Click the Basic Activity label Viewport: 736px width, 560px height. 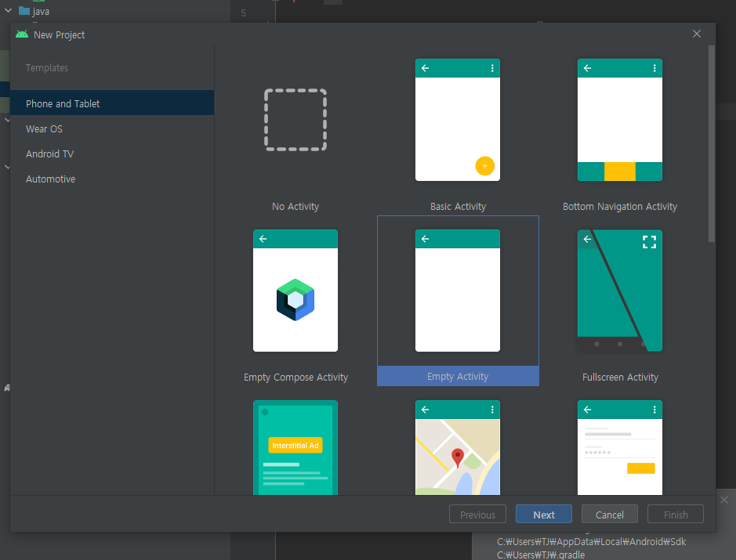[458, 206]
